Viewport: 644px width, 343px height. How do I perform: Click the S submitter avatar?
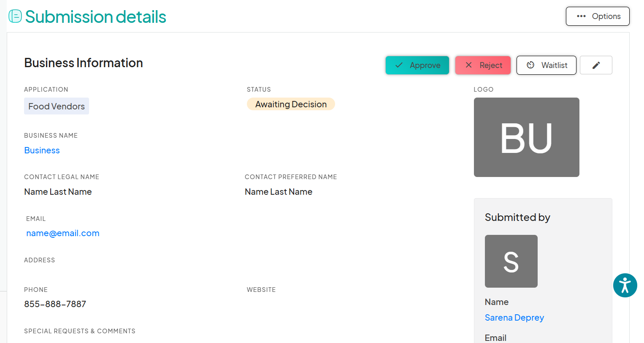pyautogui.click(x=511, y=261)
